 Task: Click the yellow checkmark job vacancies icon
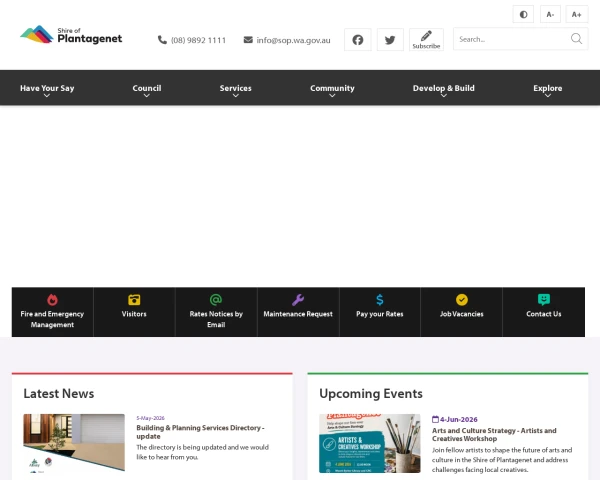[x=461, y=300]
